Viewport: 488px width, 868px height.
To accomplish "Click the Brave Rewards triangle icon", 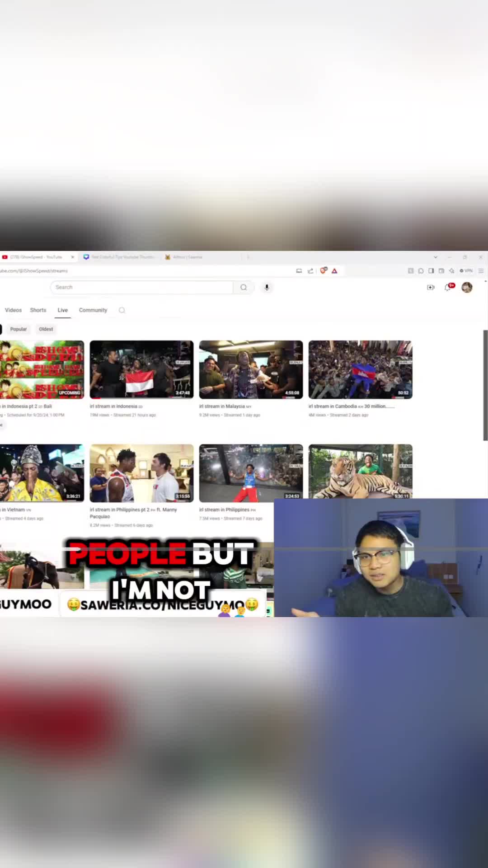I will pyautogui.click(x=334, y=271).
